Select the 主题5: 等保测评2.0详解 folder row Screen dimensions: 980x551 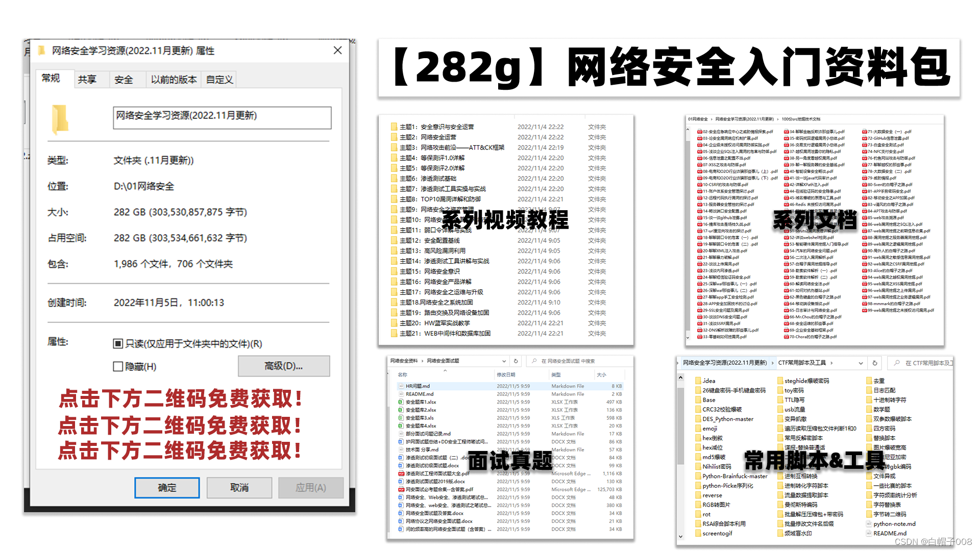coord(499,168)
